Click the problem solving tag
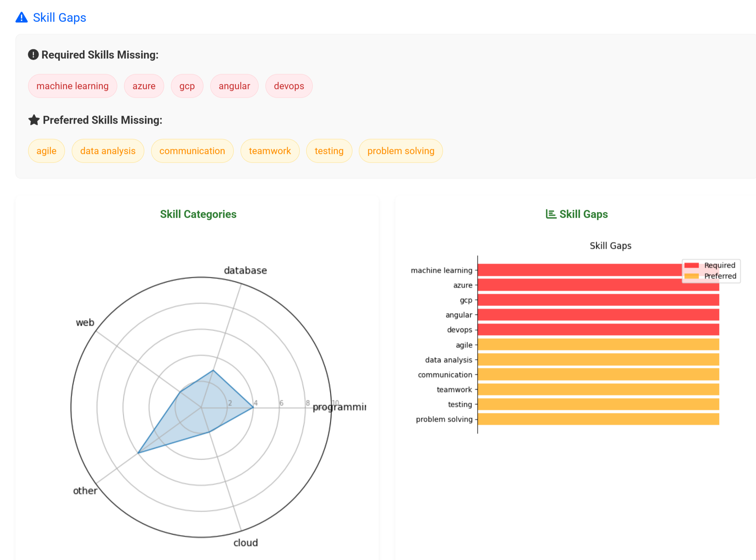Image resolution: width=756 pixels, height=560 pixels. (x=400, y=151)
